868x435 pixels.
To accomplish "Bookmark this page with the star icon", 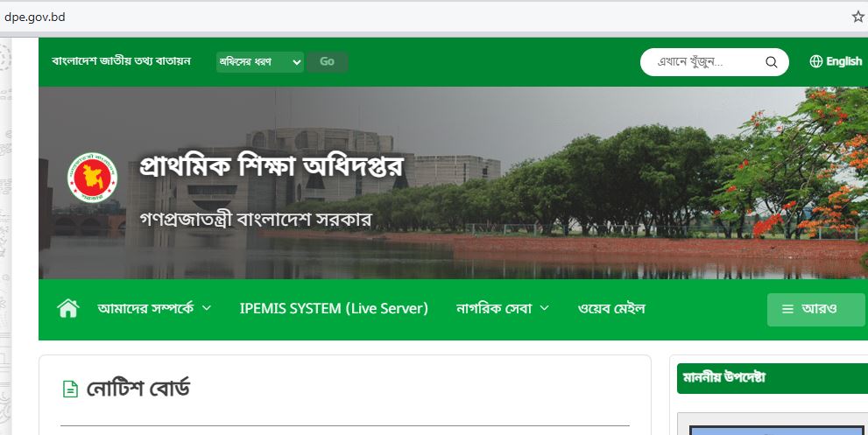I will click(x=857, y=17).
